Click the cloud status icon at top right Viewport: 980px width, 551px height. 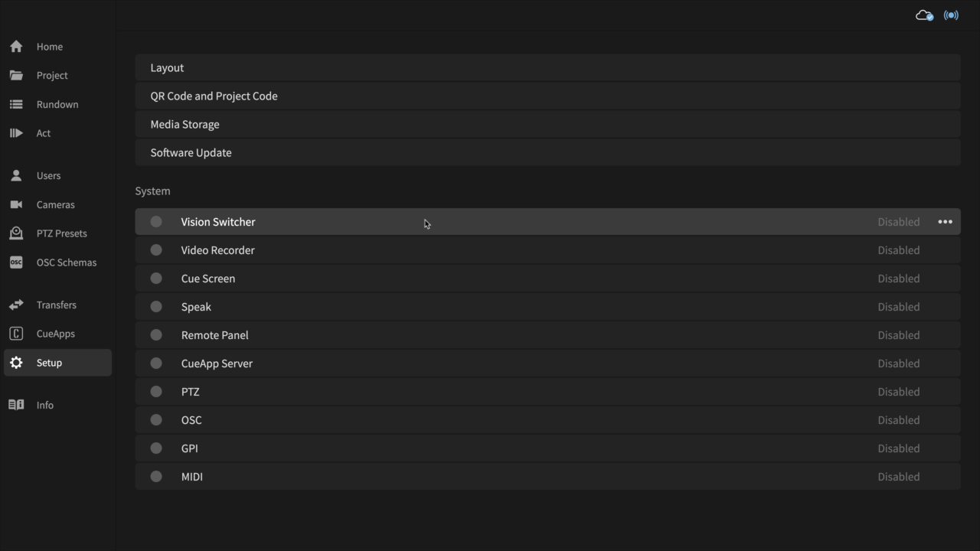(x=924, y=15)
